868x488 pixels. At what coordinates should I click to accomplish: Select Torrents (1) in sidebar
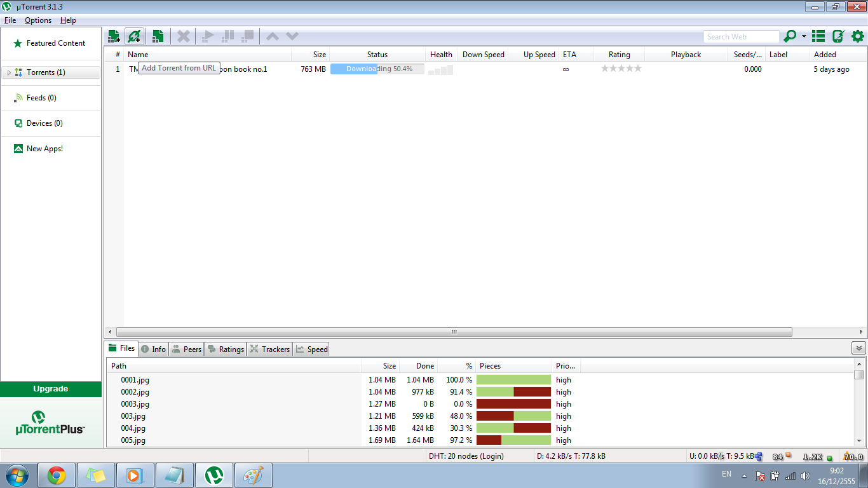pos(51,72)
